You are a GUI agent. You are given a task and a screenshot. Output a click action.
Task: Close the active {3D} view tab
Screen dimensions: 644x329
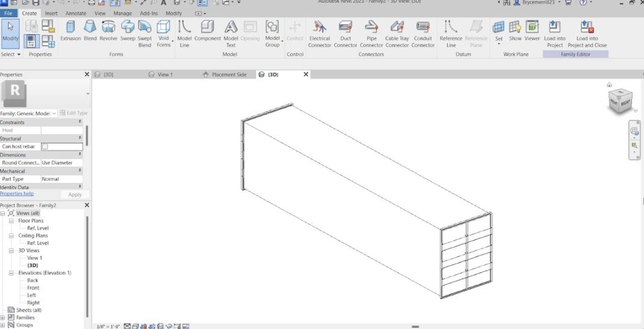[306, 75]
